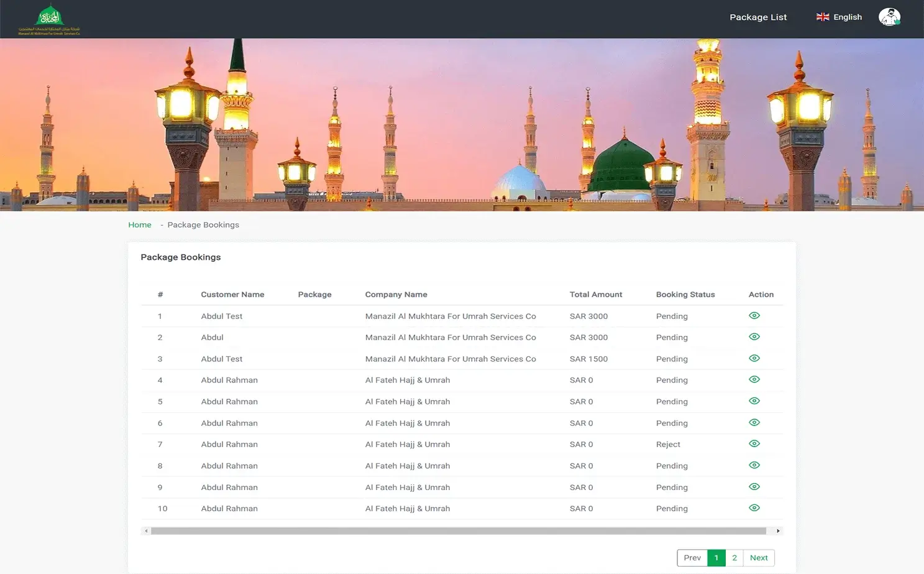Click the Prev pagination button
924x574 pixels.
pyautogui.click(x=692, y=558)
